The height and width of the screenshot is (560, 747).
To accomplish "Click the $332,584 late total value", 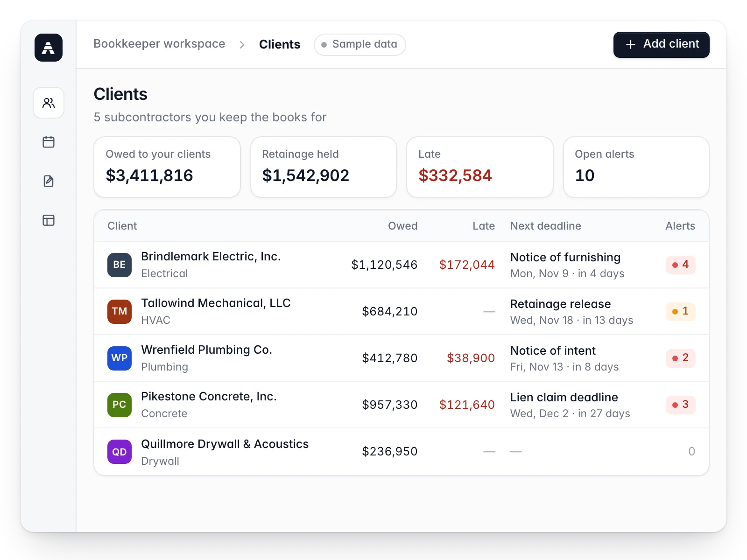I will 455,175.
